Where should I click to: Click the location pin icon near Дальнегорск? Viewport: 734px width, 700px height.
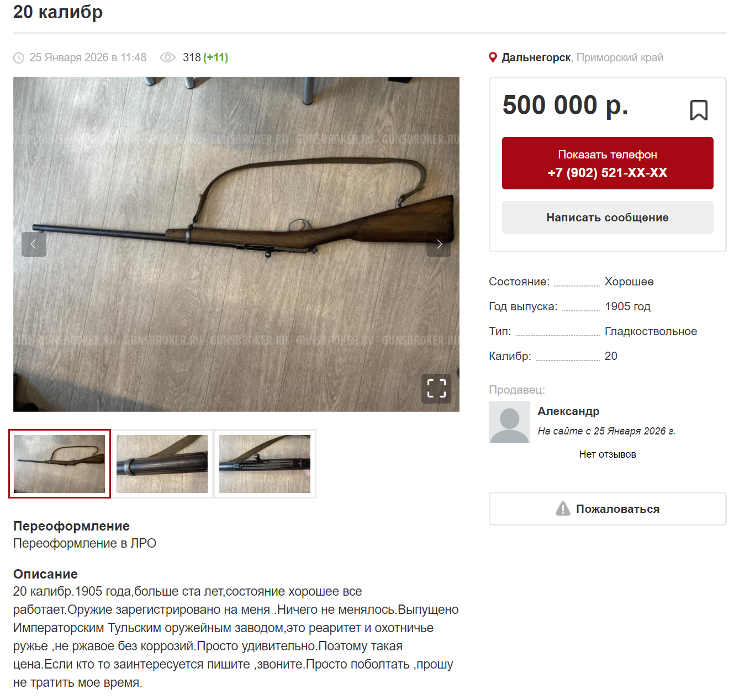pos(493,57)
